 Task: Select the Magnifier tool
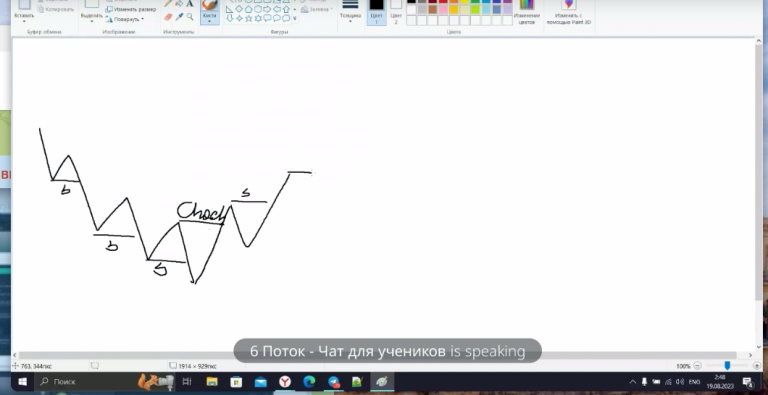pos(190,17)
